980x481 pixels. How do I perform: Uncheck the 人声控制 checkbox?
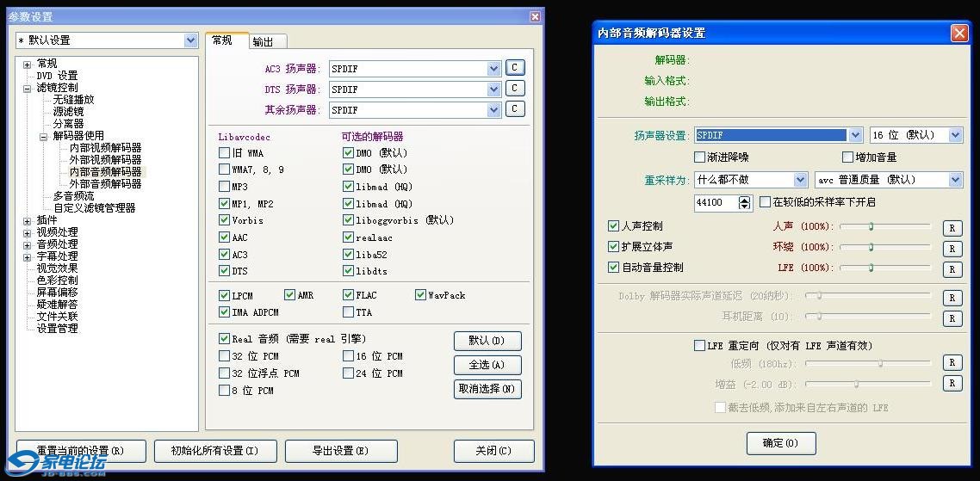(613, 226)
